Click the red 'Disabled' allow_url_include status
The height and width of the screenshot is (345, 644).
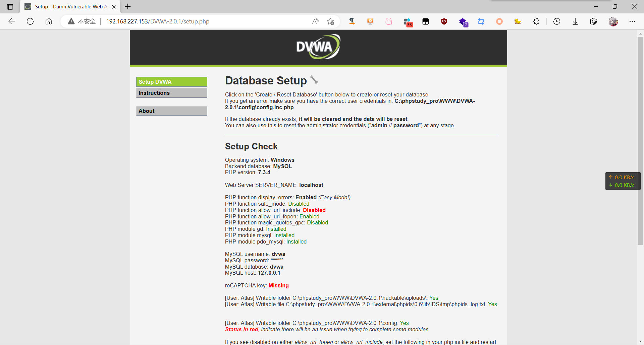(x=314, y=210)
